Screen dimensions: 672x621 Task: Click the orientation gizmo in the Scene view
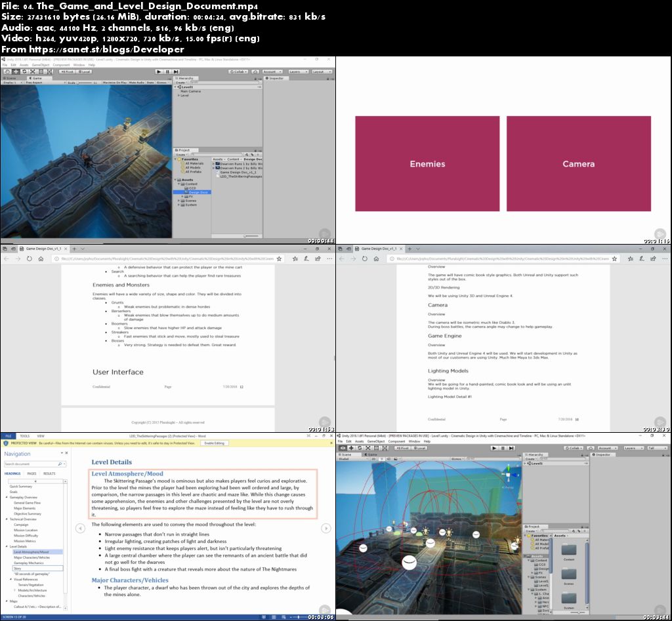[x=509, y=475]
